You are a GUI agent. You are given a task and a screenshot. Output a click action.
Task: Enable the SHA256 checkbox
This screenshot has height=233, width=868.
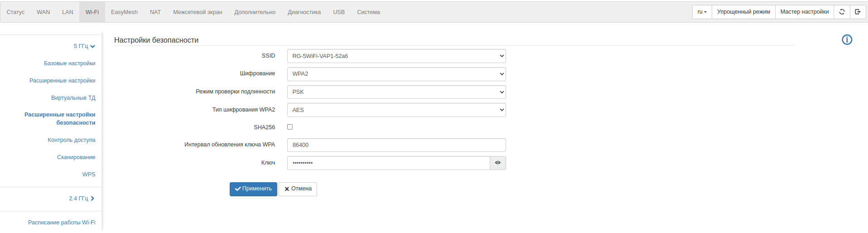click(290, 127)
